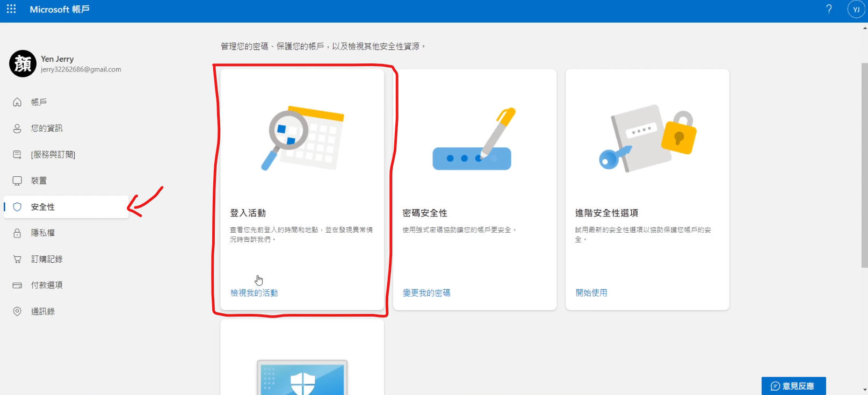Click the notebook and padlock illustration
The image size is (868, 395).
[647, 138]
